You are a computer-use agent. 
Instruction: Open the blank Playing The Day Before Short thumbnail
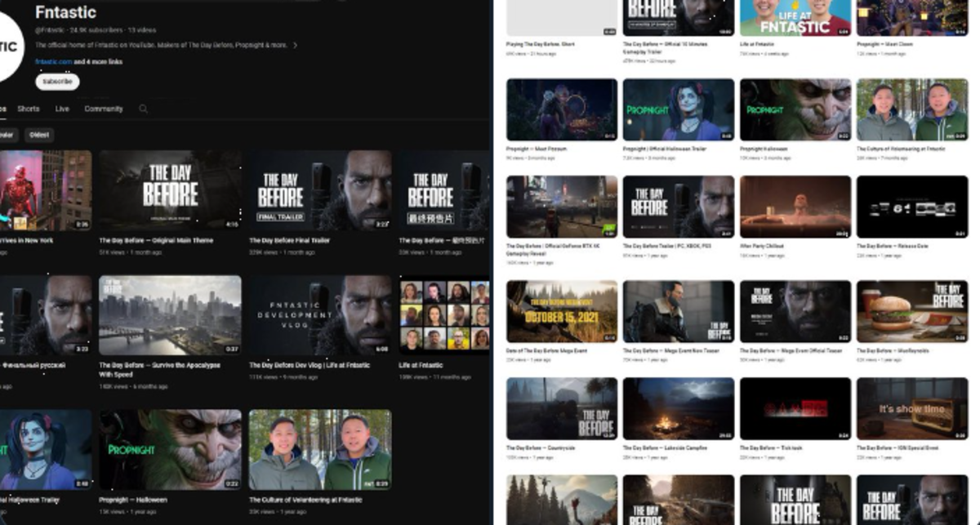(x=562, y=18)
